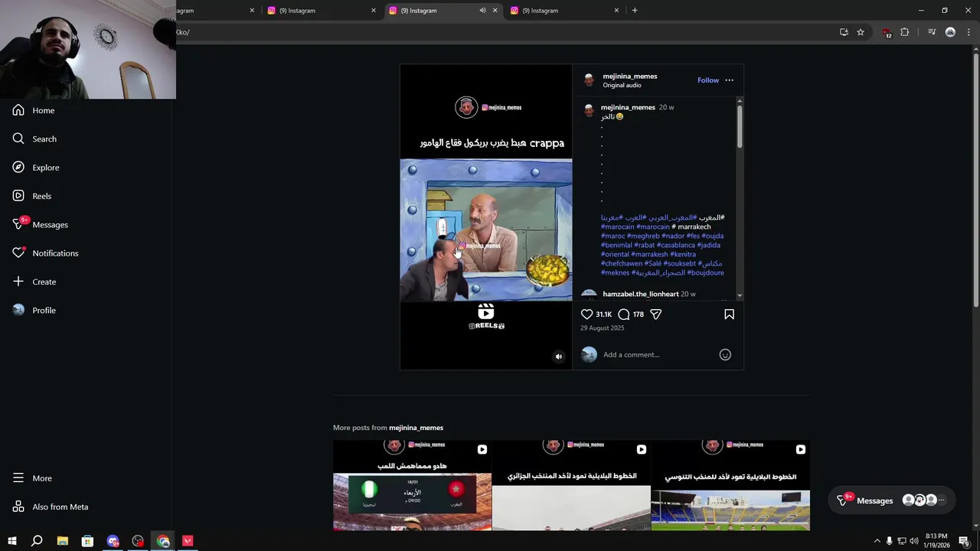
Task: Open الجزائري reel thumbnail
Action: click(x=571, y=485)
